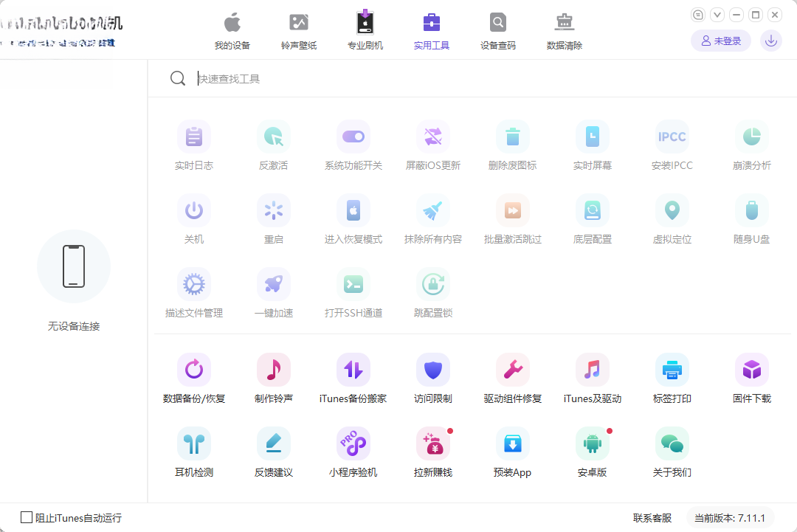
Task: Select the 实用工具 tab
Action: pyautogui.click(x=432, y=31)
